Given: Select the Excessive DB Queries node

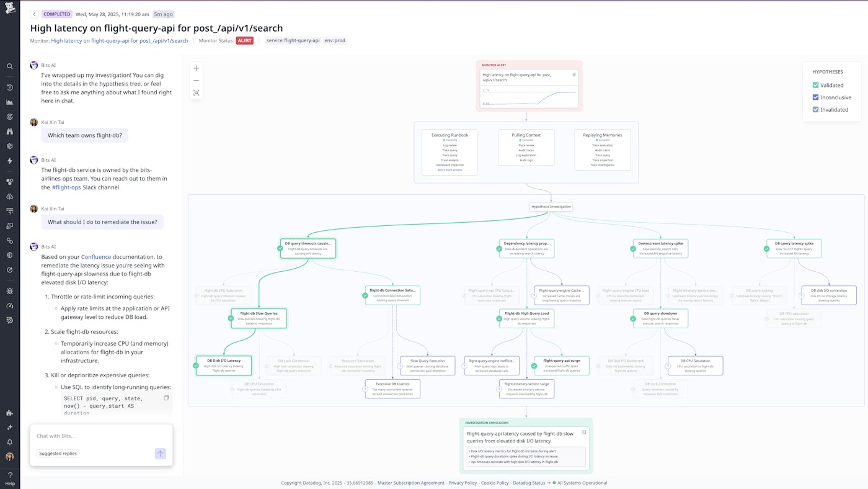Looking at the screenshot, I should click(392, 388).
